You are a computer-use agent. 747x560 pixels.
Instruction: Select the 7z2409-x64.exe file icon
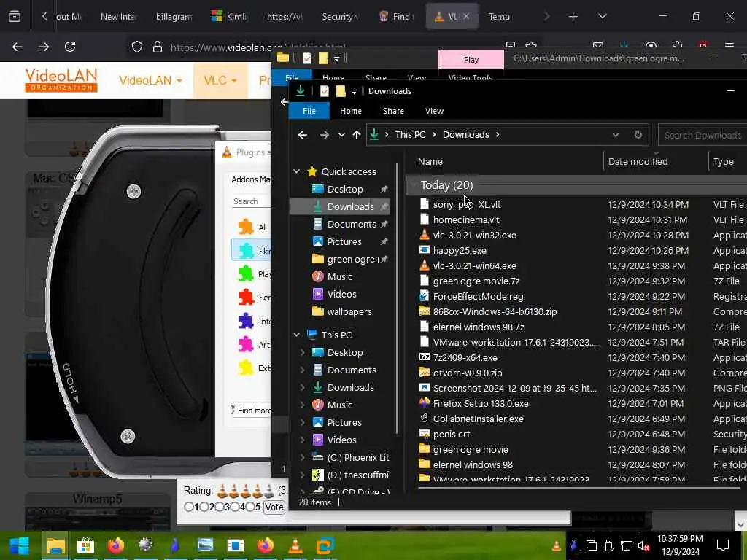[424, 357]
